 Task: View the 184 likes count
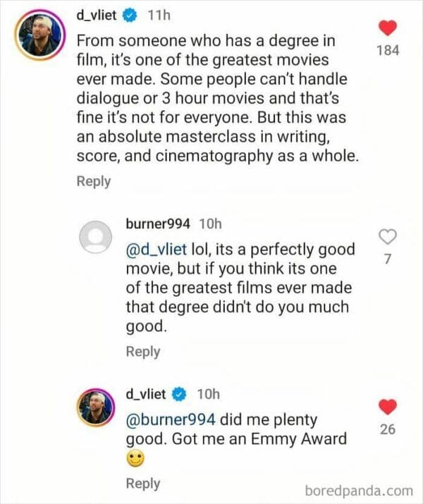tap(388, 50)
